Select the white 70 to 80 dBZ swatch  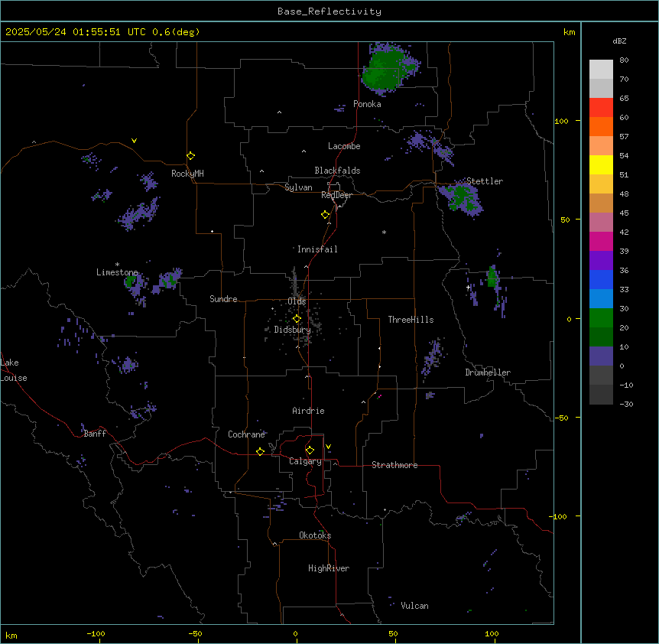(x=601, y=70)
